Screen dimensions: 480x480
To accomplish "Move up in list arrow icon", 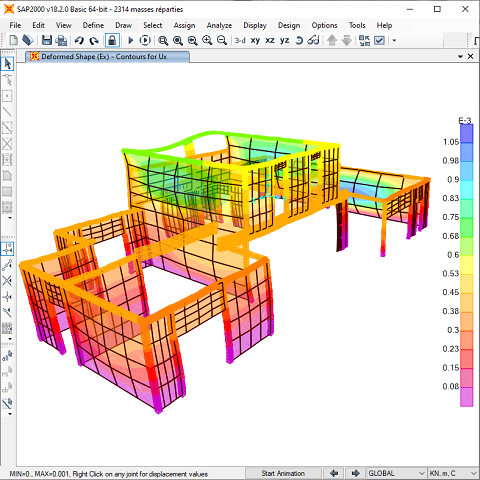I will point(332,40).
